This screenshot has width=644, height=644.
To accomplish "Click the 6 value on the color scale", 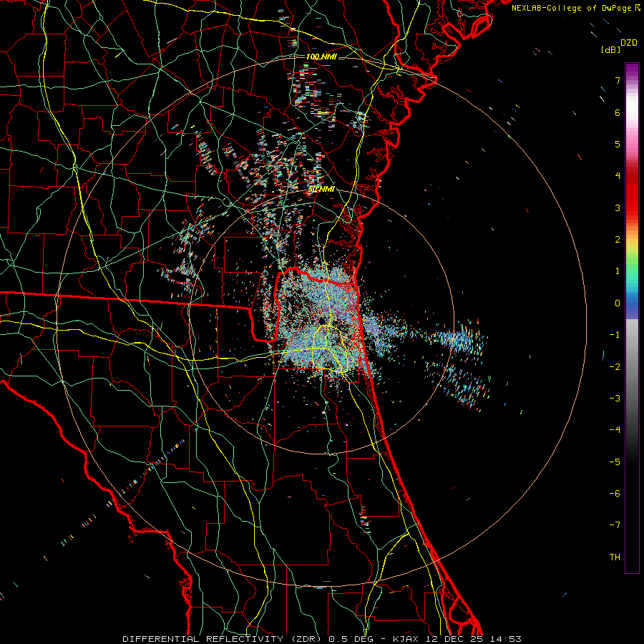I will pyautogui.click(x=618, y=112).
